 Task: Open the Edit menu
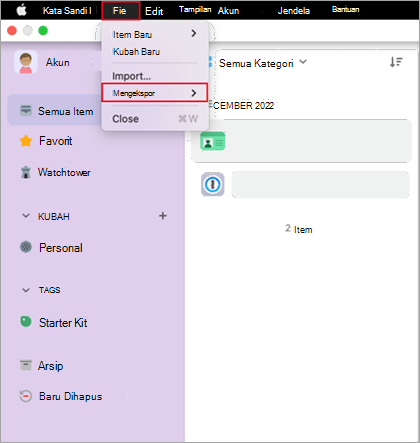[154, 11]
